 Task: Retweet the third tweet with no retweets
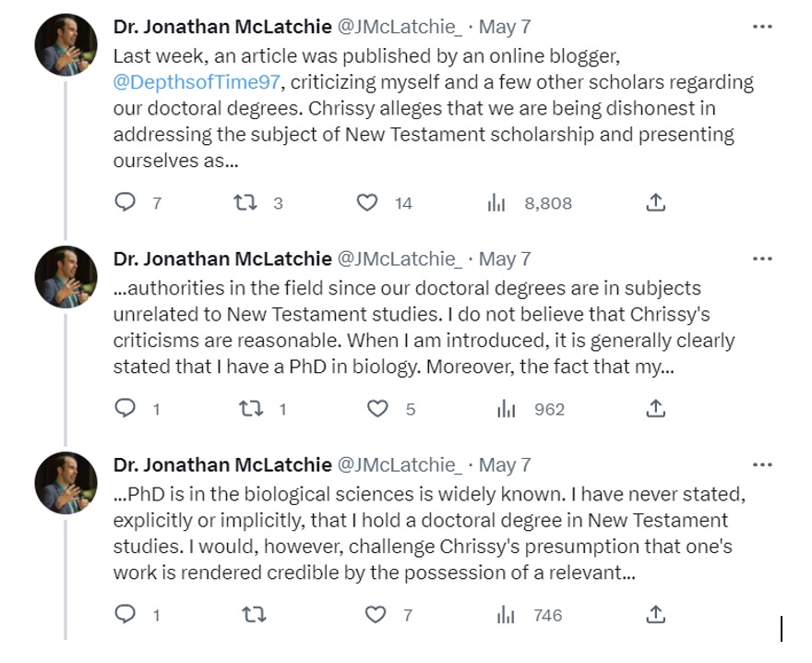click(x=250, y=614)
